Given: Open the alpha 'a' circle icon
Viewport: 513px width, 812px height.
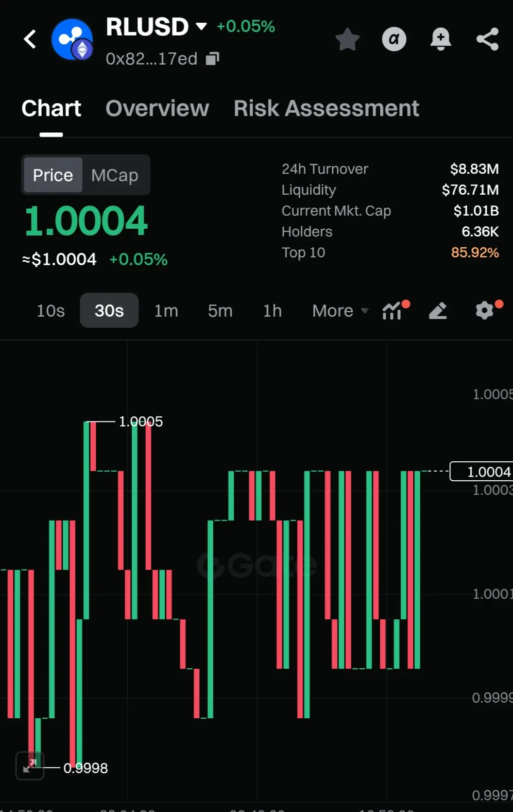Looking at the screenshot, I should pos(394,39).
